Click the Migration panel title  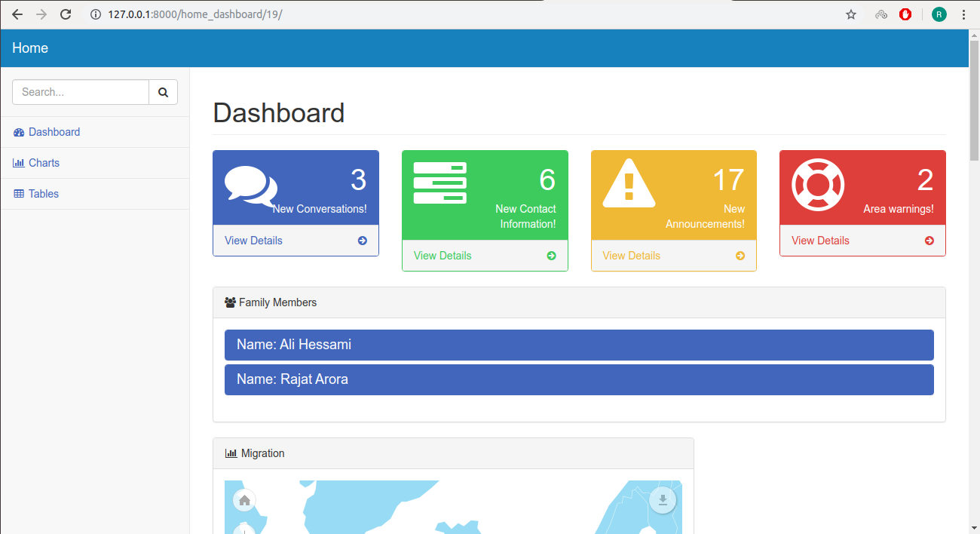(263, 453)
